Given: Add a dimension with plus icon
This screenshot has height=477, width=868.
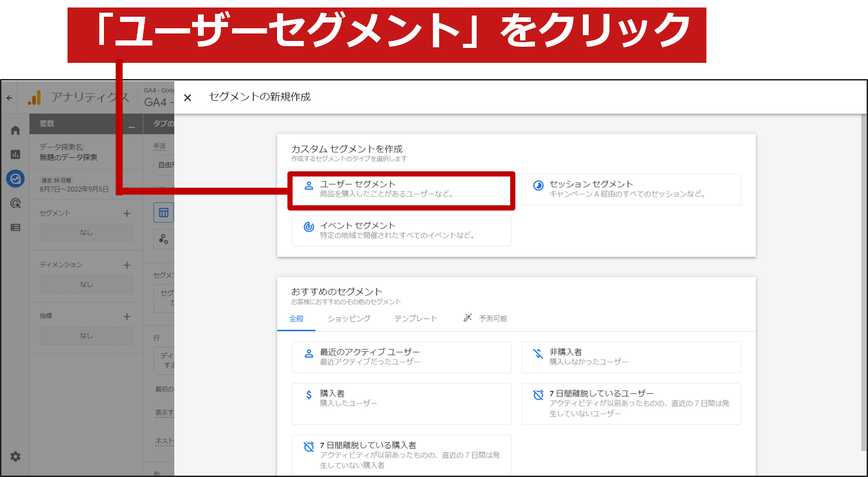Looking at the screenshot, I should coord(127,265).
